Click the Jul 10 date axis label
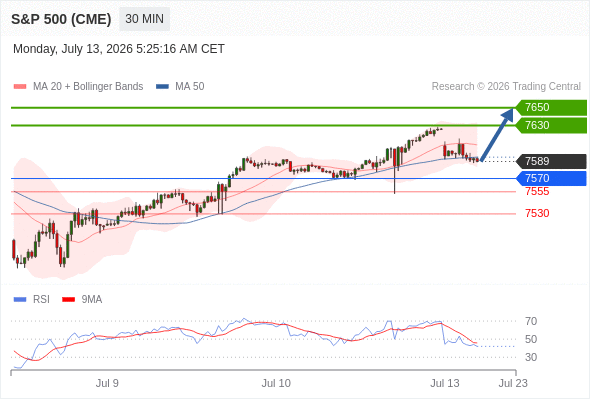This screenshot has height=400, width=590. (x=276, y=383)
